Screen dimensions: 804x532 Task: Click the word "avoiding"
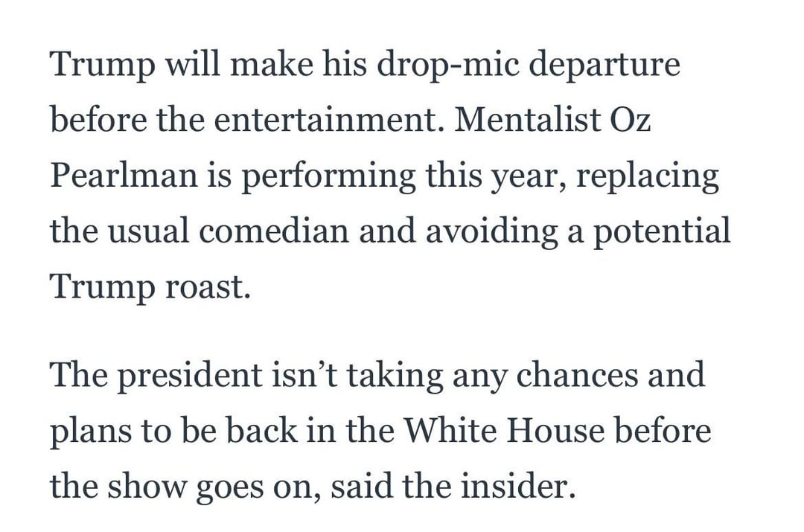point(476,231)
